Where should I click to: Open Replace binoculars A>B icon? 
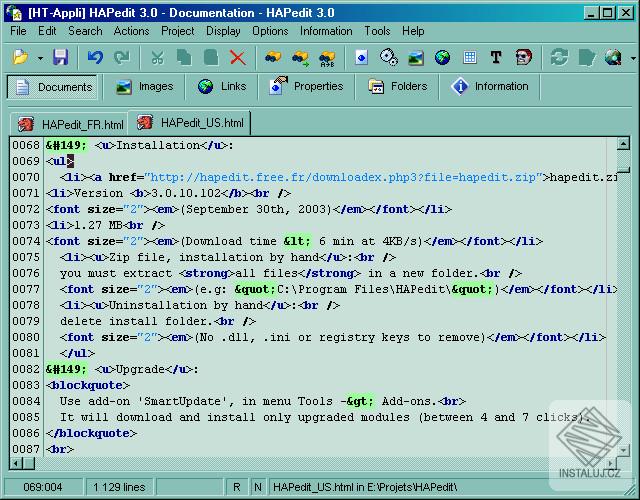(x=327, y=58)
